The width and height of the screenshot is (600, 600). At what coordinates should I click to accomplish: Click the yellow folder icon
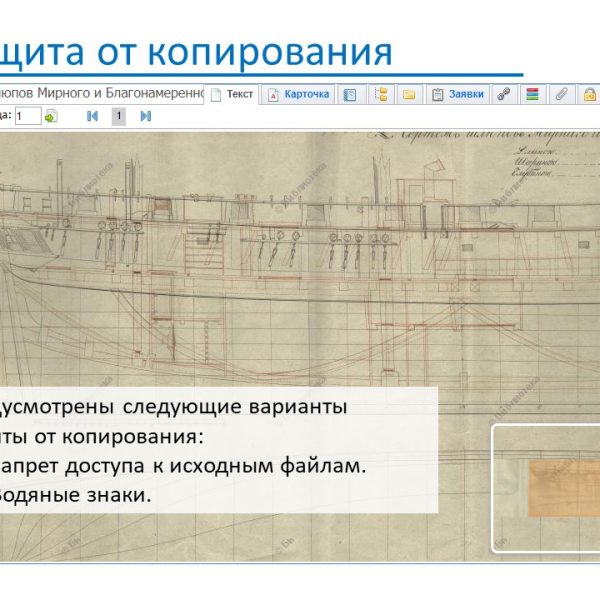[409, 95]
